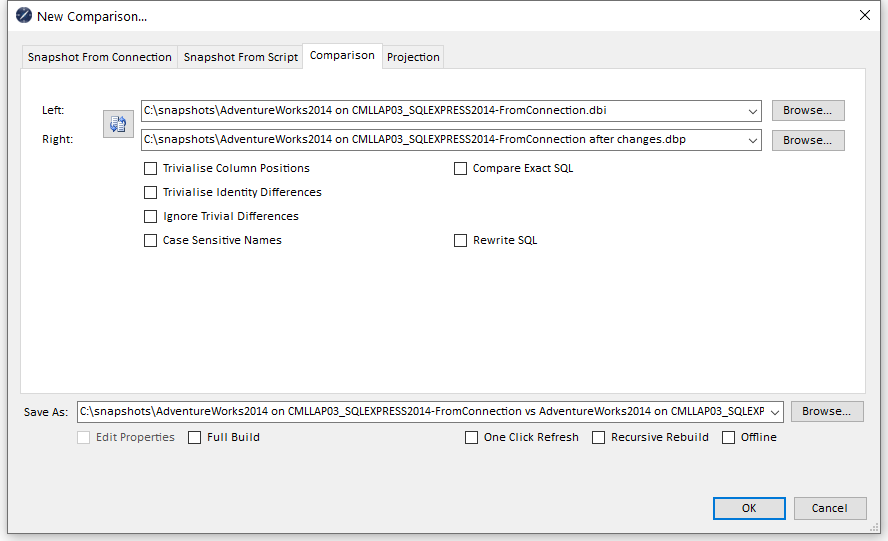Click the app icon in the title bar
Image resolution: width=888 pixels, height=541 pixels.
point(23,16)
